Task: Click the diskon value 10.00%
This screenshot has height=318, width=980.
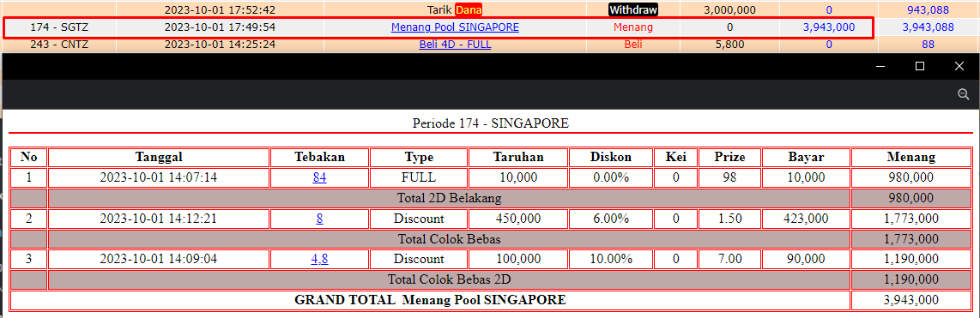Action: [611, 259]
